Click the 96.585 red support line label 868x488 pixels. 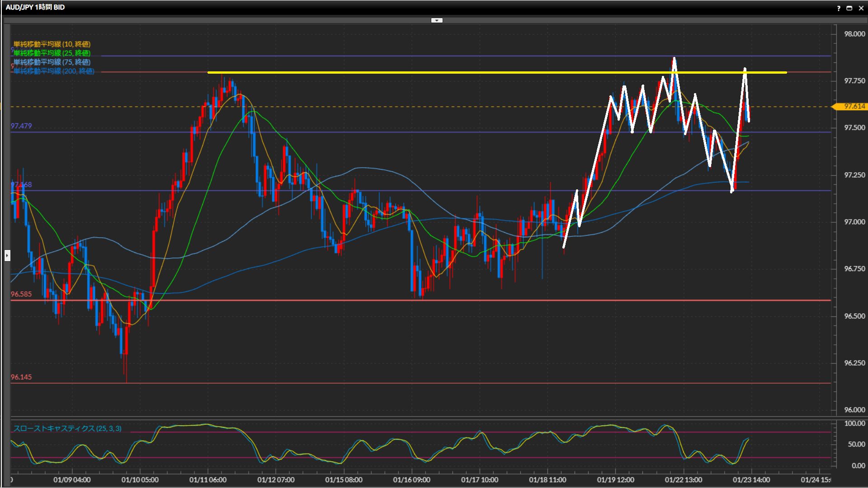coord(21,294)
